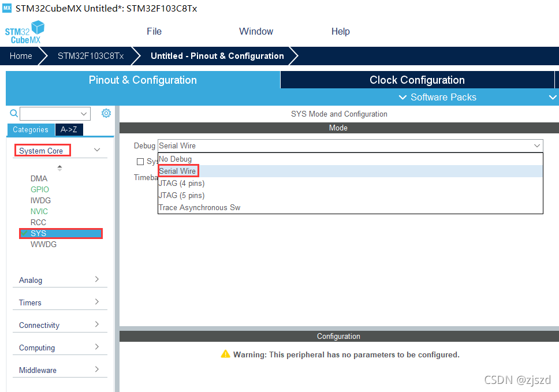The height and width of the screenshot is (392, 559).
Task: Collapse the System Core category
Action: pos(97,150)
